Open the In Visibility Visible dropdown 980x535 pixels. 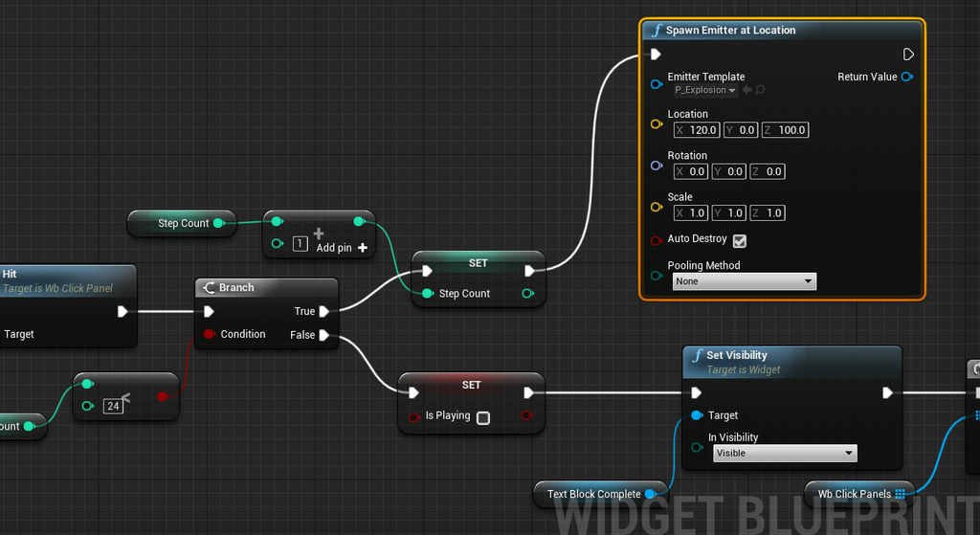(785, 453)
